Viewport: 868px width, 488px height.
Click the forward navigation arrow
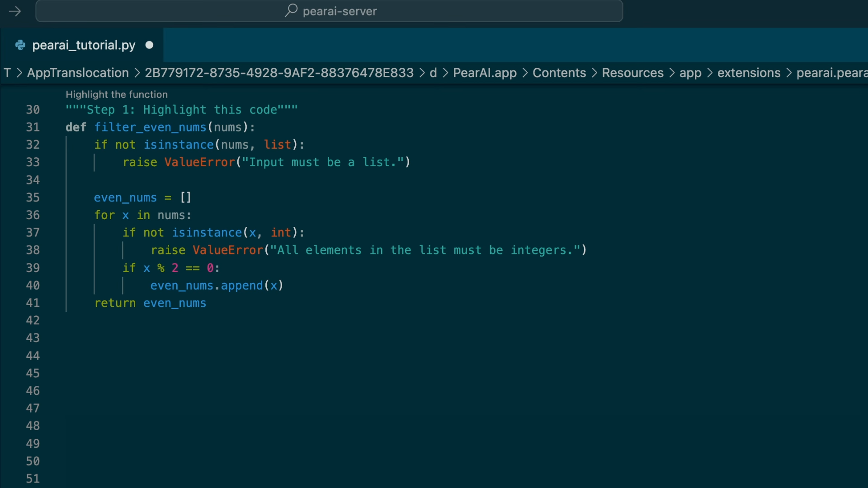pos(15,11)
